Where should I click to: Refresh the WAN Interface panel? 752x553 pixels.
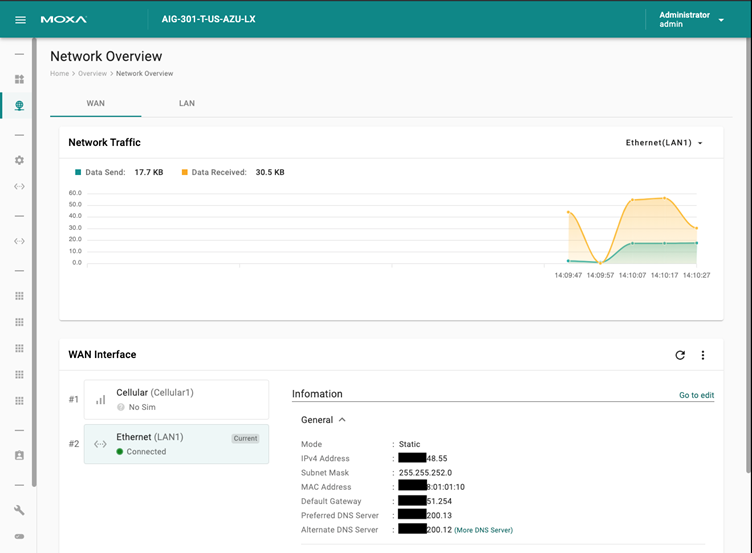(680, 355)
